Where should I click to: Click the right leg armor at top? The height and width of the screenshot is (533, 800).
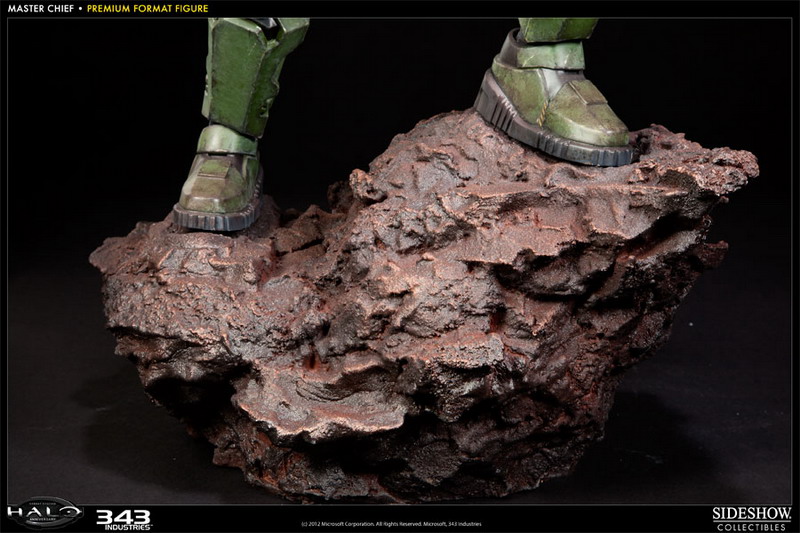(x=556, y=20)
